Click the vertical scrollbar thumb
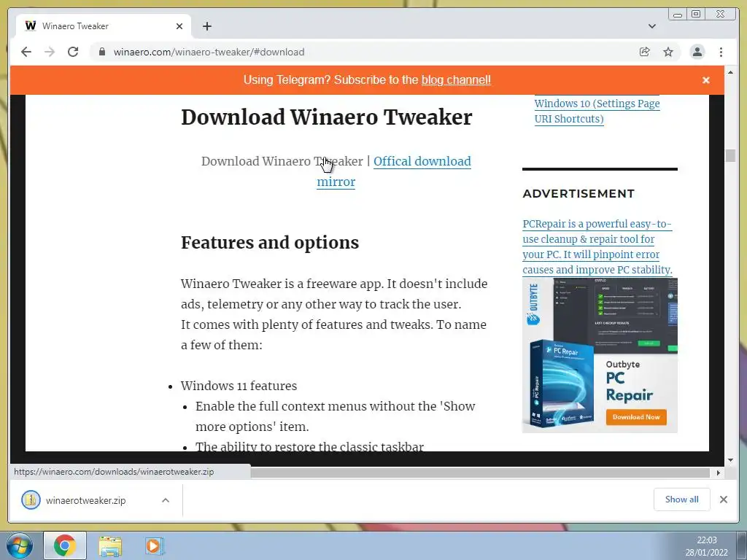 tap(730, 156)
